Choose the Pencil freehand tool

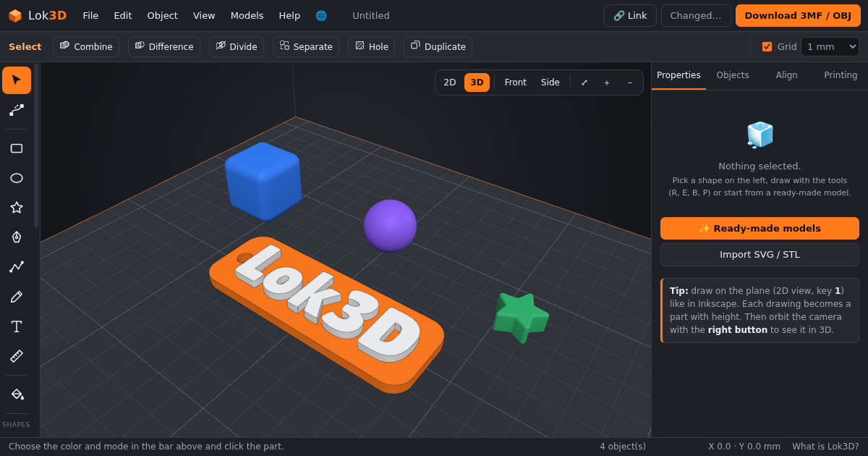17,297
